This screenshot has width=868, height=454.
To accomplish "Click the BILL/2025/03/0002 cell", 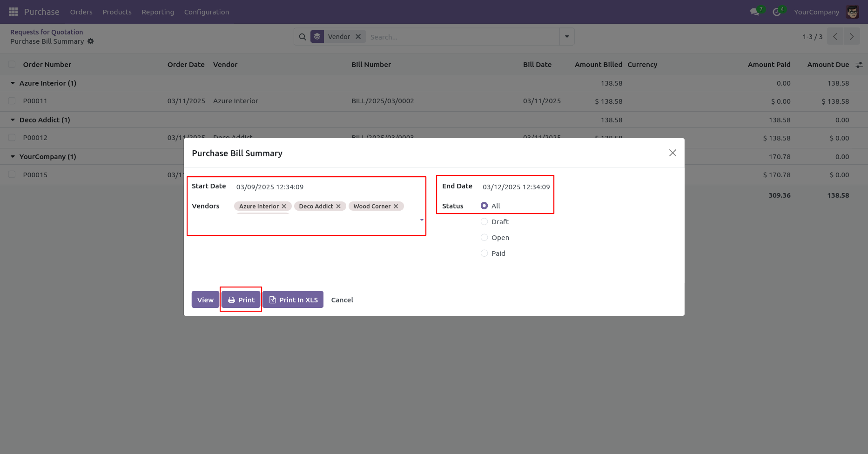I will click(383, 101).
